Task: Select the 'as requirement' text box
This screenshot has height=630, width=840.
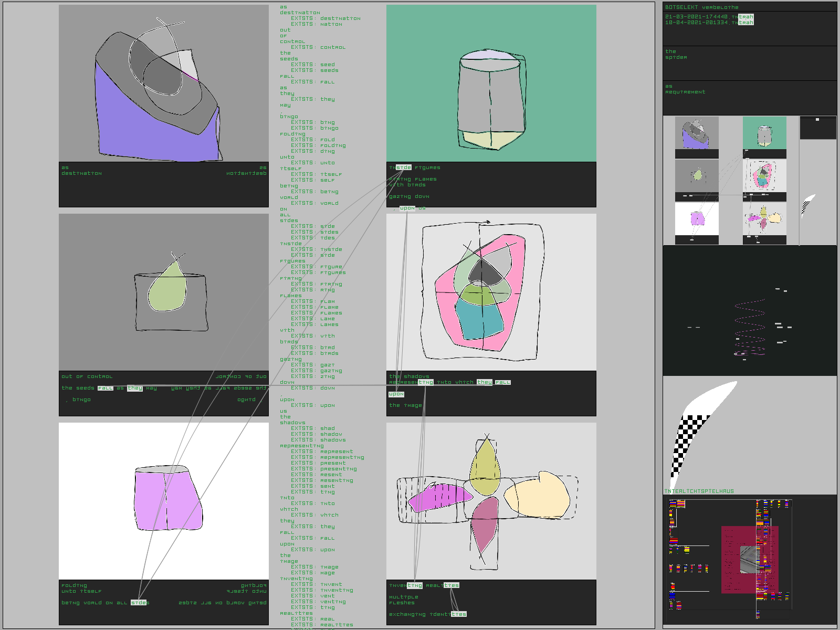Action: 749,97
